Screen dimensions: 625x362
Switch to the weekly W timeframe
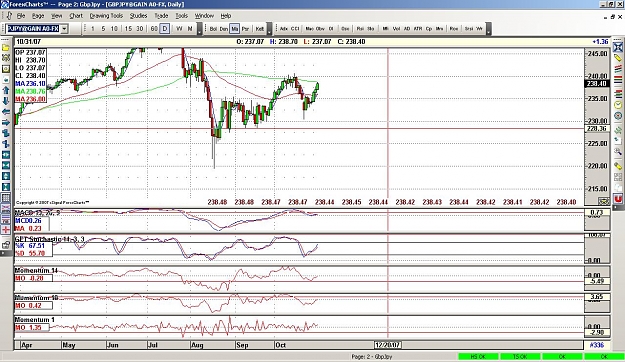tap(179, 29)
